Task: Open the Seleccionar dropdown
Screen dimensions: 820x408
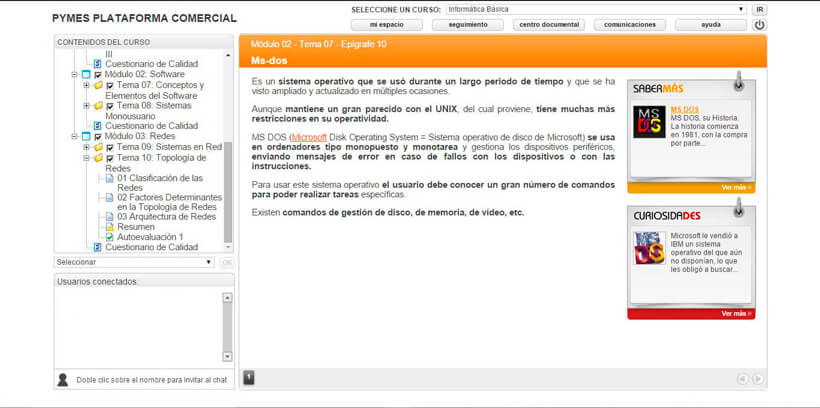Action: pos(134,262)
